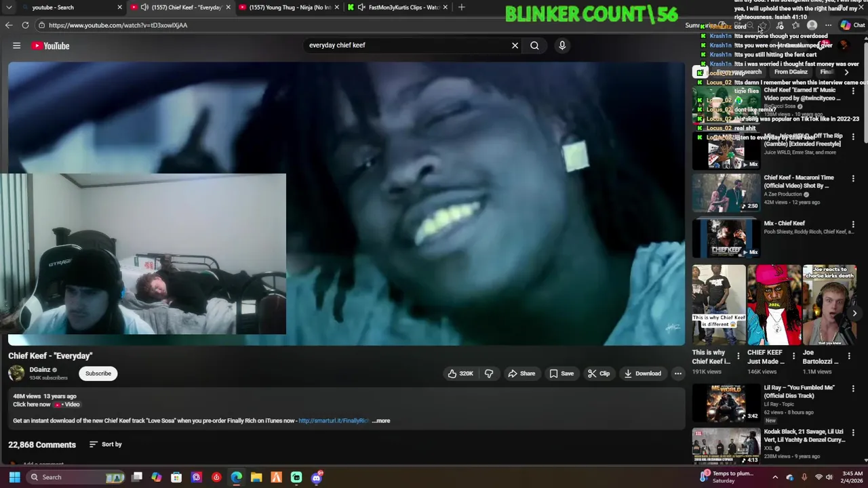Go to the YouTube home logo
The image size is (868, 488).
50,45
